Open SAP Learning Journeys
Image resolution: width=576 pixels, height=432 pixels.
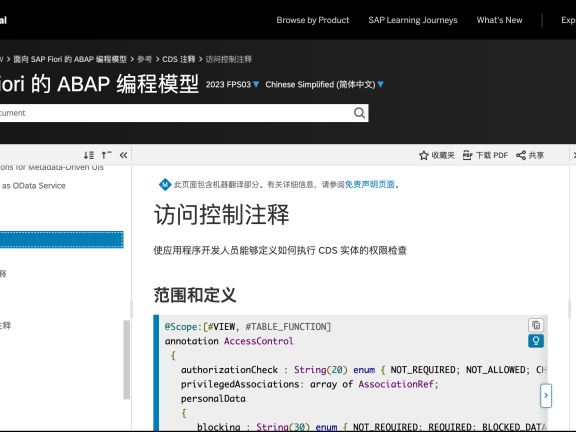click(x=413, y=20)
